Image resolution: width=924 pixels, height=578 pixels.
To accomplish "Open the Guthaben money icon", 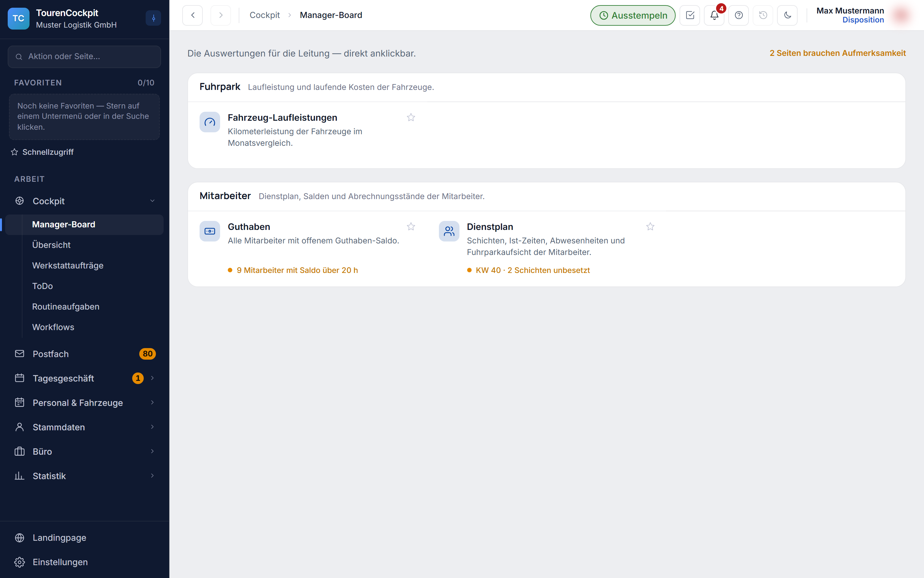I will 210,231.
